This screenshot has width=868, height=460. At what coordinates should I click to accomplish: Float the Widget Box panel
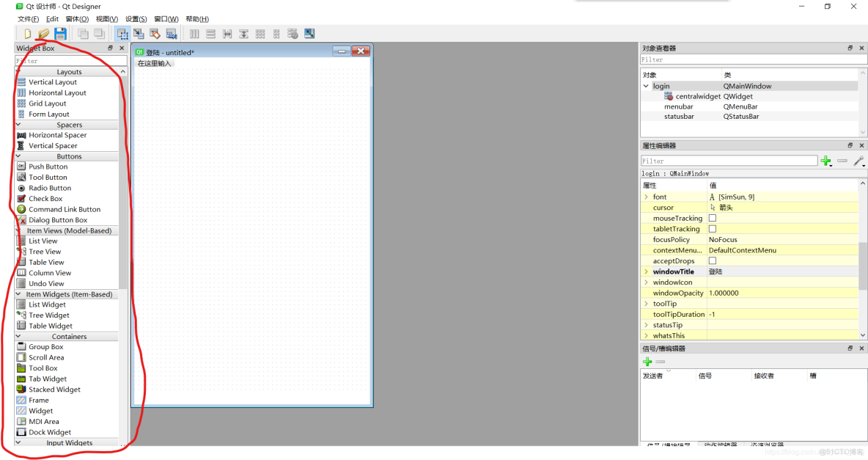(x=110, y=48)
